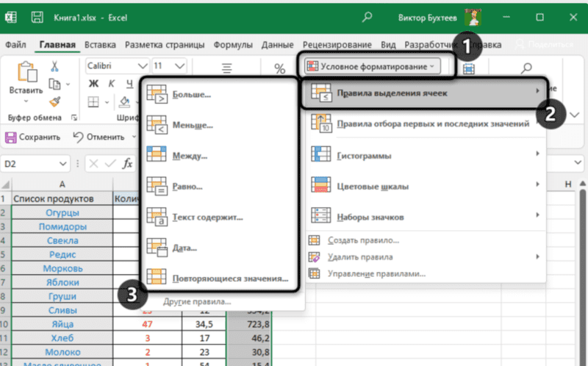The width and height of the screenshot is (588, 366).
Task: Open the Вставка ribbon tab
Action: [101, 44]
